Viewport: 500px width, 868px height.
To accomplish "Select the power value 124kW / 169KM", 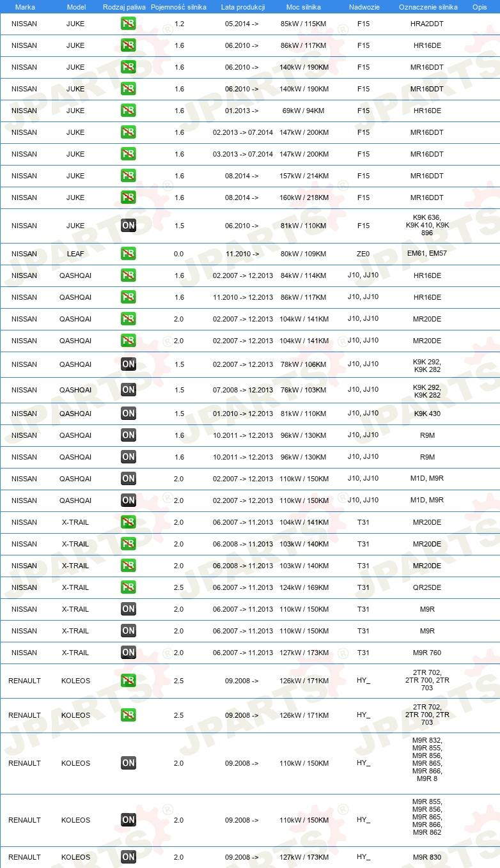I will (x=304, y=587).
